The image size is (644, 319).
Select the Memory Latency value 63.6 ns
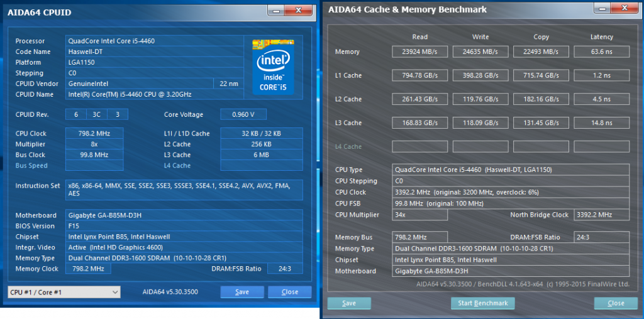click(x=602, y=51)
